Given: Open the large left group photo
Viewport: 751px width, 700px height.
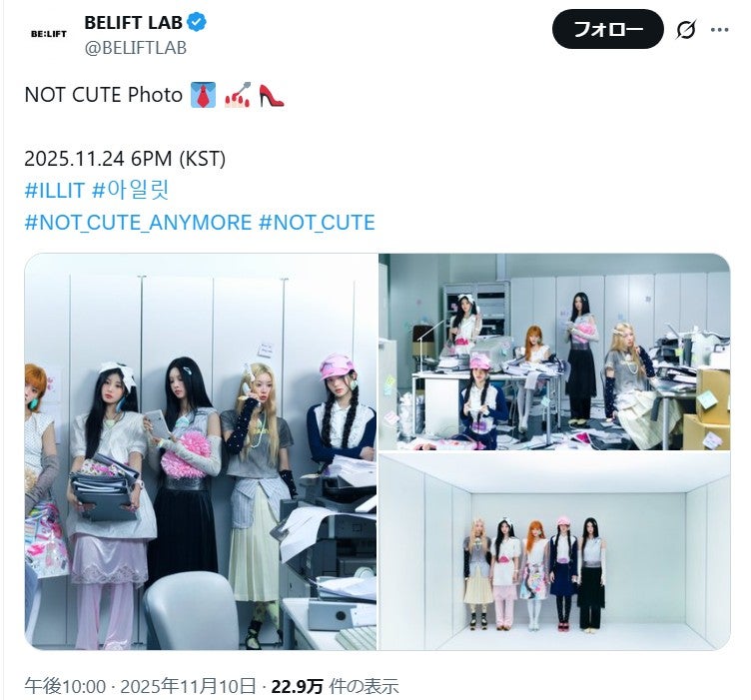Looking at the screenshot, I should pos(201,451).
